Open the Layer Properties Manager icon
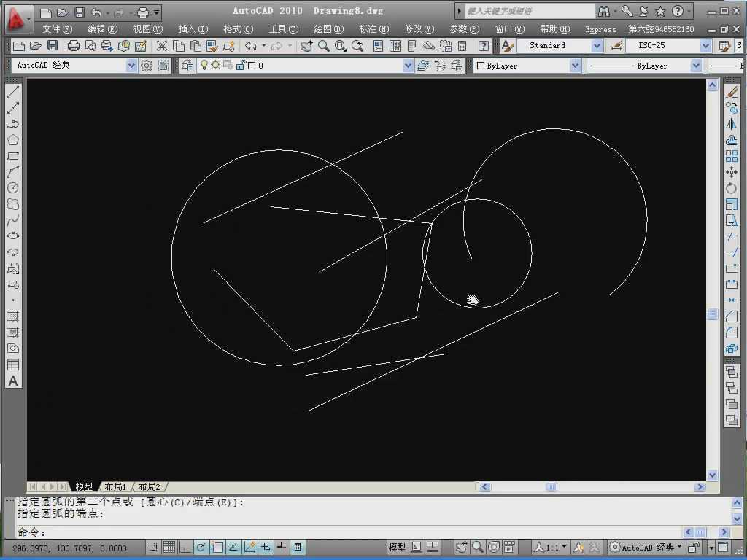The height and width of the screenshot is (560, 747). (x=187, y=66)
